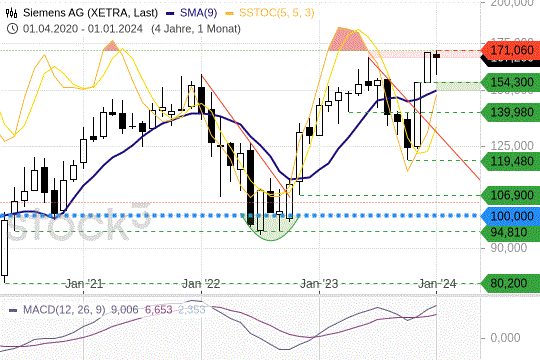Viewport: 540px width, 360px height.
Task: Select the red 171,060 price label
Action: [x=511, y=50]
